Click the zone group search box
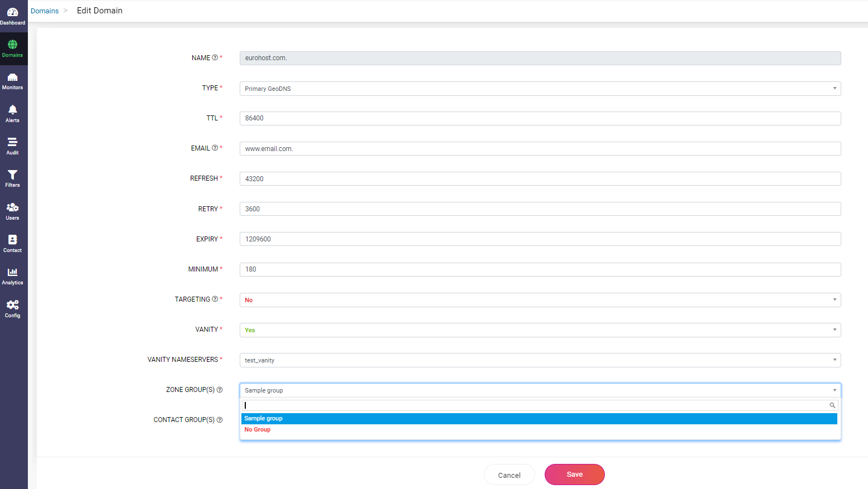The image size is (868, 489). point(540,405)
